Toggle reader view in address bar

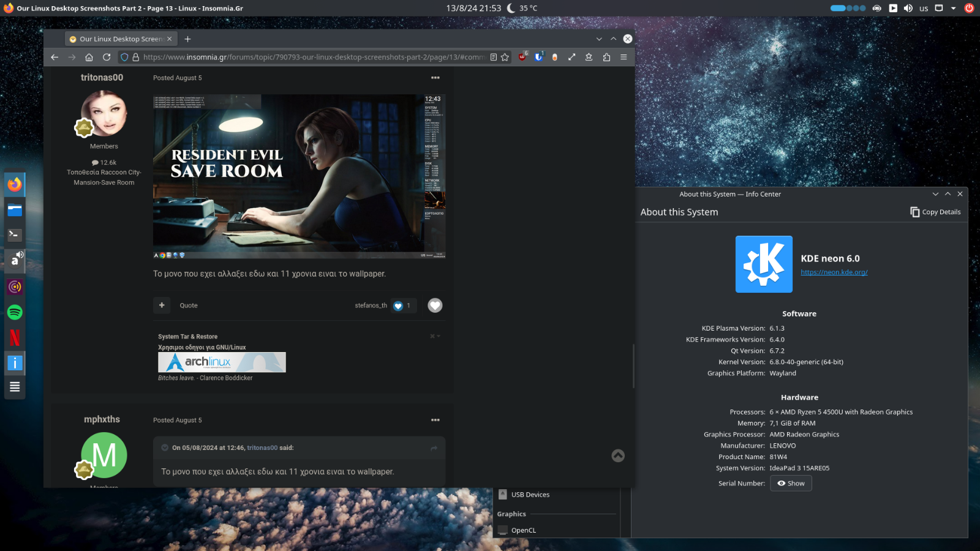494,57
